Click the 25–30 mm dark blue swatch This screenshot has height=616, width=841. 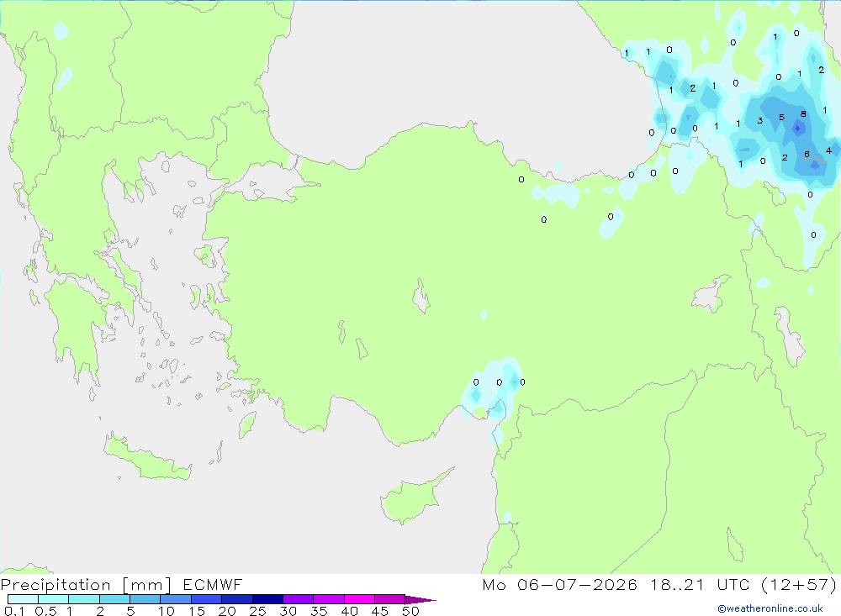[267, 599]
